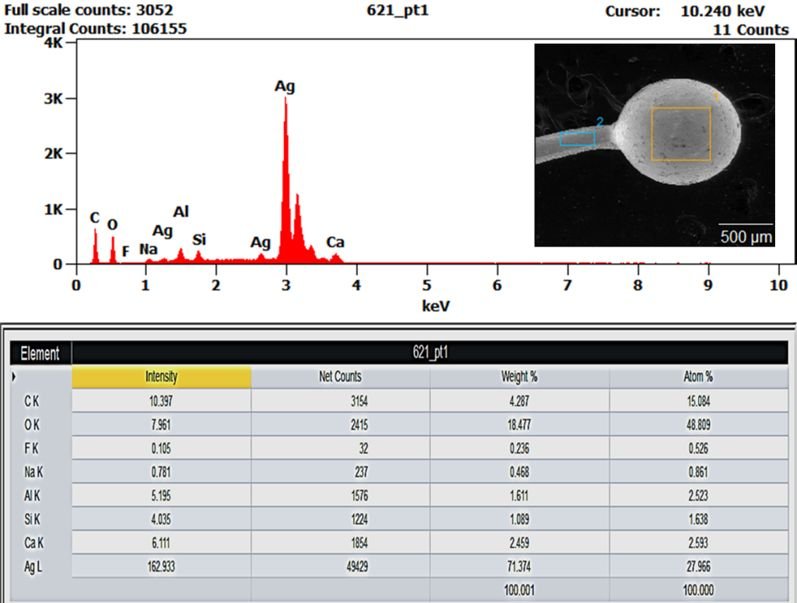Click intensity value 162.933
Screen dimensions: 797x603
tap(161, 566)
